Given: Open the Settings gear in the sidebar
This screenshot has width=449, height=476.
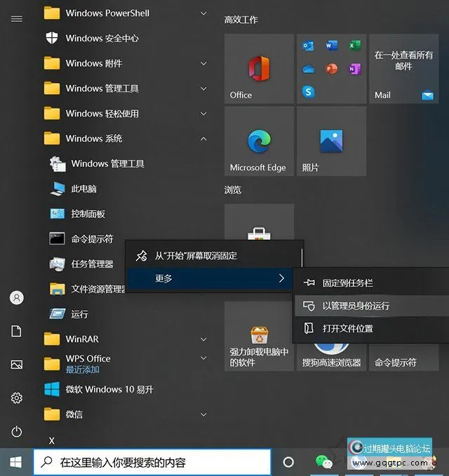Looking at the screenshot, I should click(x=17, y=398).
